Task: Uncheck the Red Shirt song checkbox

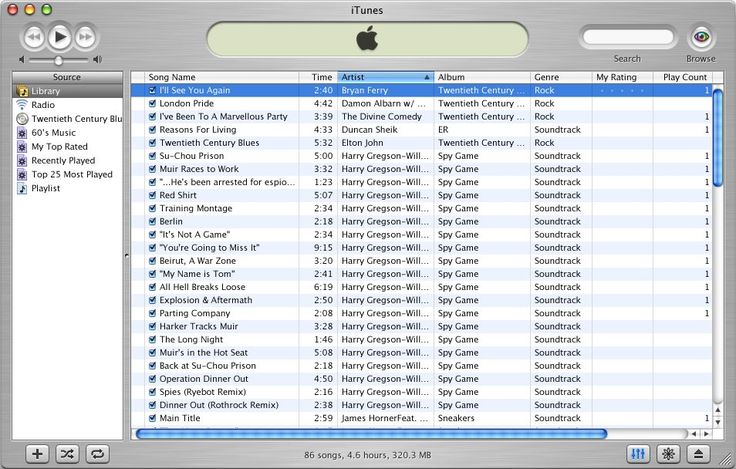Action: [x=152, y=196]
